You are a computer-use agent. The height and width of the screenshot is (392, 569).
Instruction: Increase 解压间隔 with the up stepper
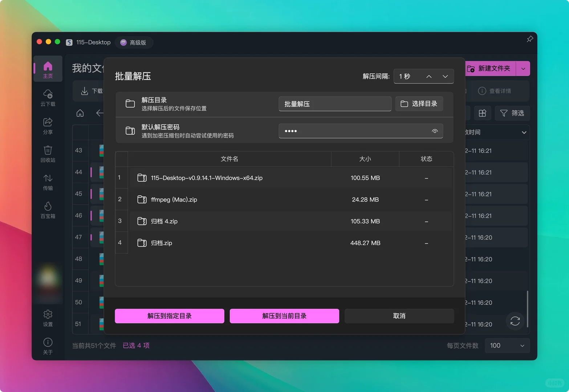429,76
